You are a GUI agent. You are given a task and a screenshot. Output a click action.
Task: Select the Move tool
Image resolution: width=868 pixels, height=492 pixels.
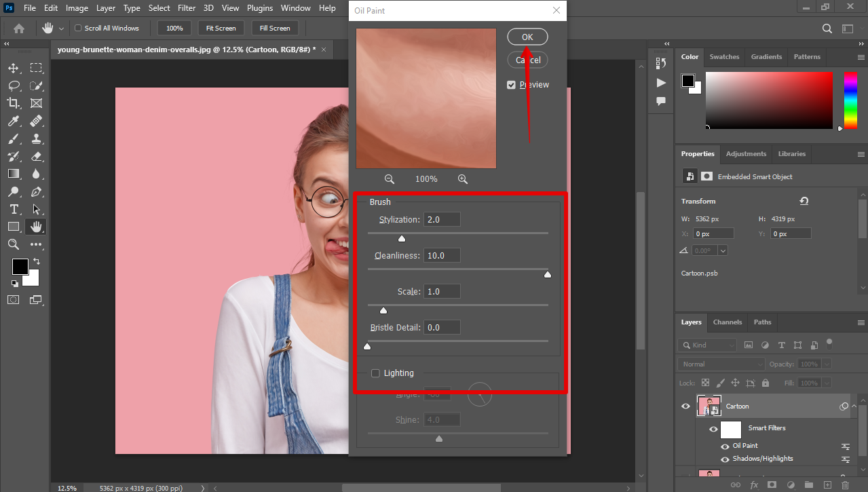pos(14,68)
